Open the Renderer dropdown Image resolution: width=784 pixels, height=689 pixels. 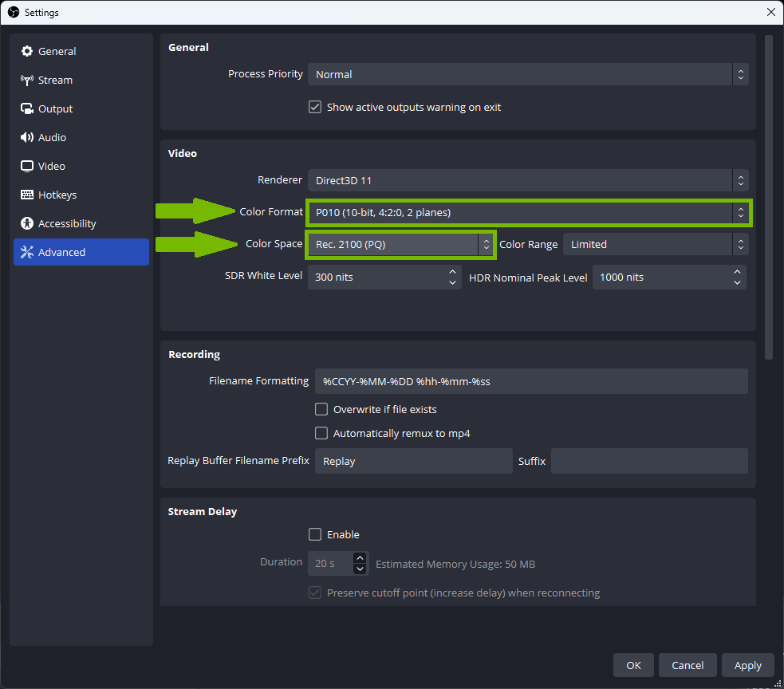528,180
